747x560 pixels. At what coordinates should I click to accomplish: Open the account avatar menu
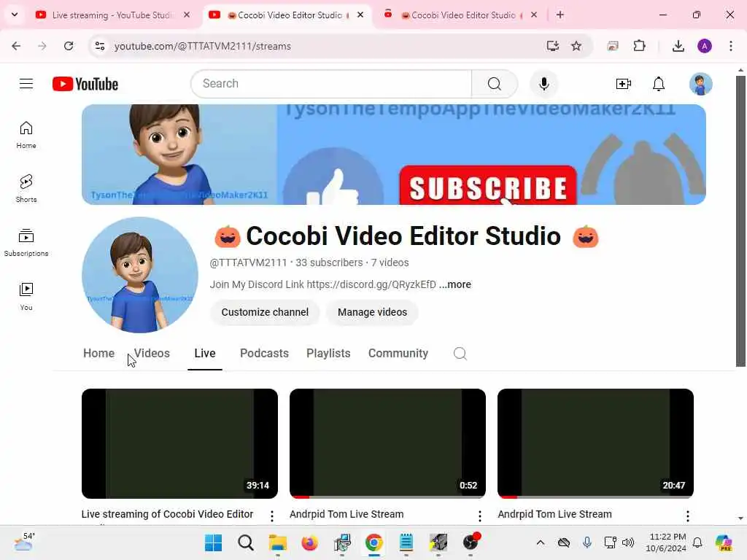(x=701, y=85)
